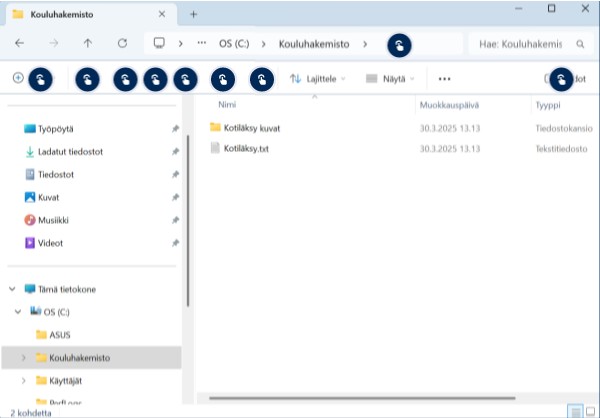Open the Lajittele sort dropdown

coord(318,78)
